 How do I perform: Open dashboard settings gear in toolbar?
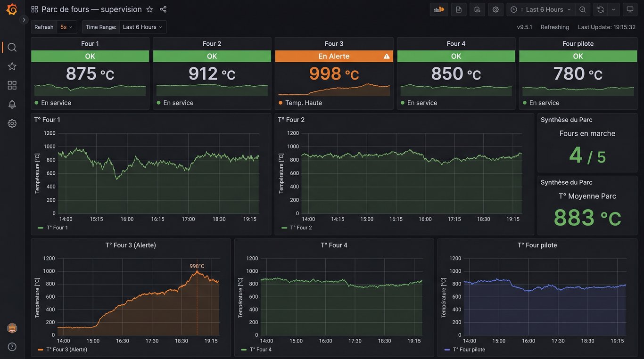point(495,9)
